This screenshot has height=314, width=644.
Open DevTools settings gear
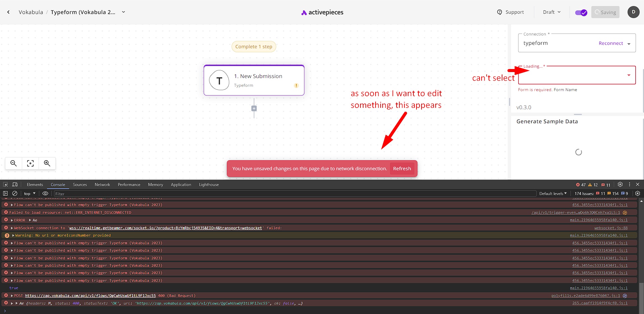620,184
